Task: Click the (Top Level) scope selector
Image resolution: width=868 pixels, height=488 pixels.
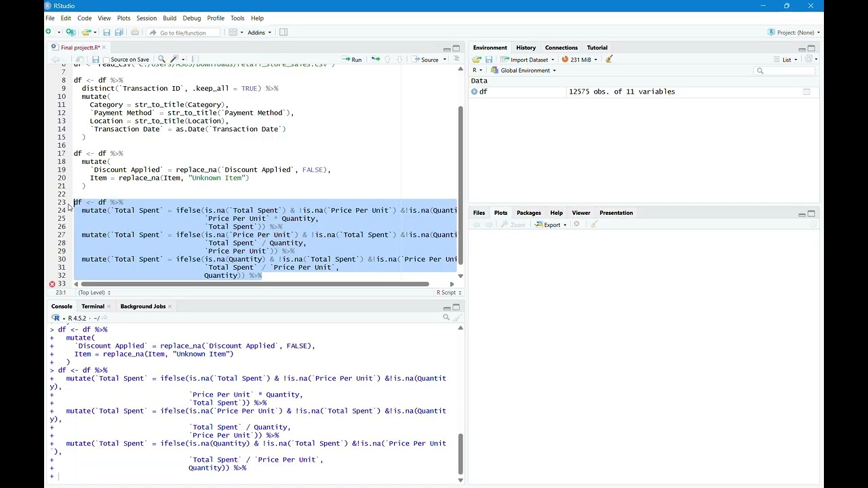Action: [x=94, y=293]
